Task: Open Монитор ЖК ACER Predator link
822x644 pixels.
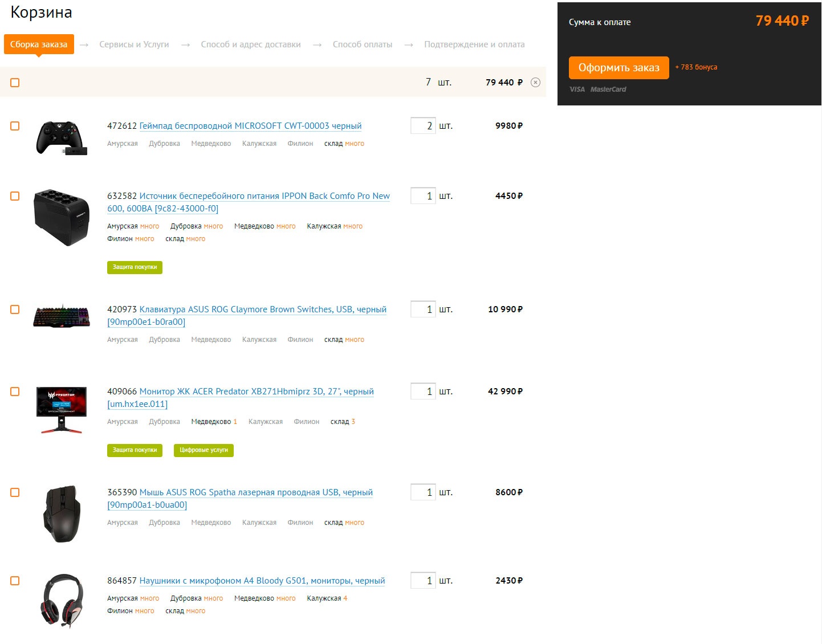Action: pyautogui.click(x=241, y=398)
